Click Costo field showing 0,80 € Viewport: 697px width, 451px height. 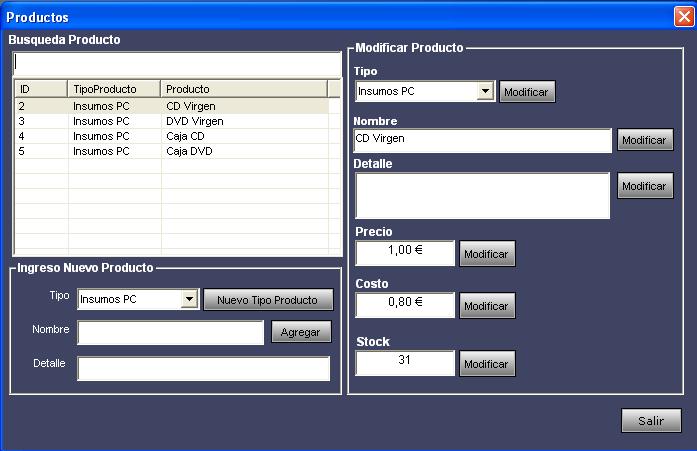[405, 305]
